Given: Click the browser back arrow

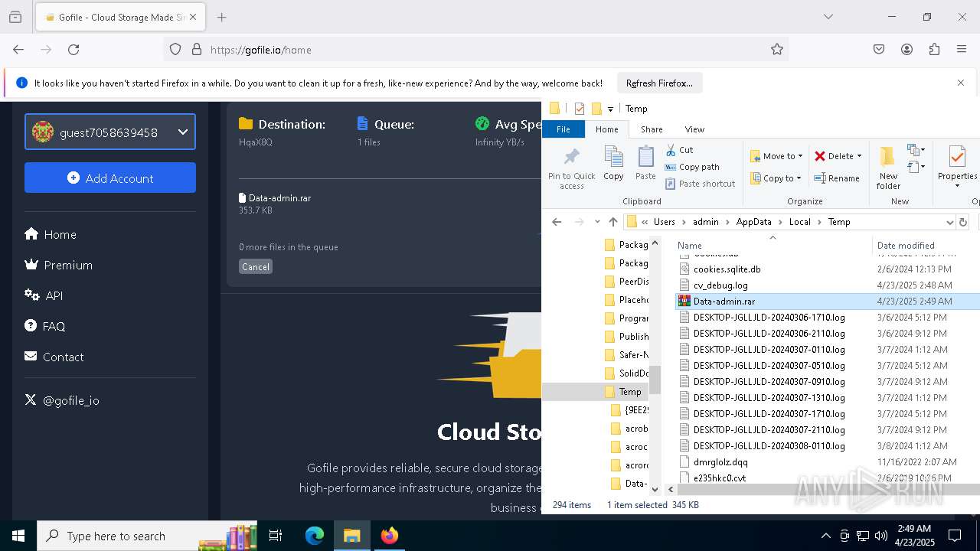Looking at the screenshot, I should tap(18, 50).
